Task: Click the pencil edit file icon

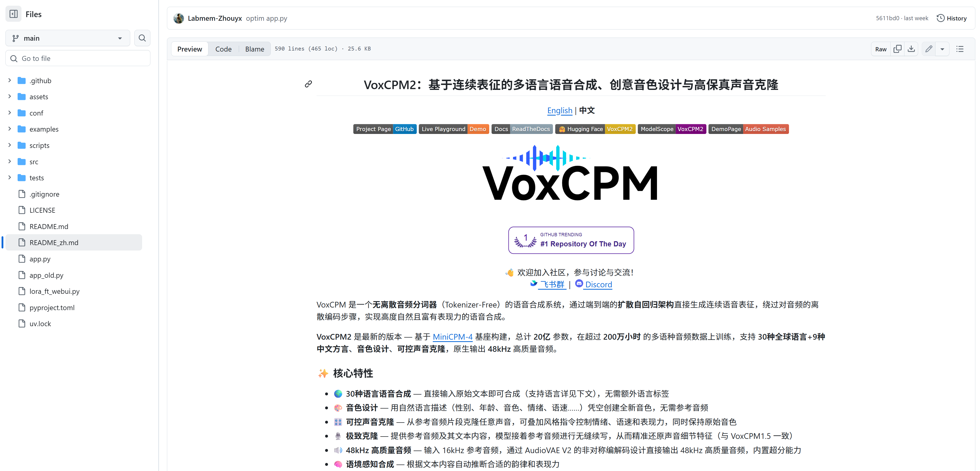Action: [929, 49]
